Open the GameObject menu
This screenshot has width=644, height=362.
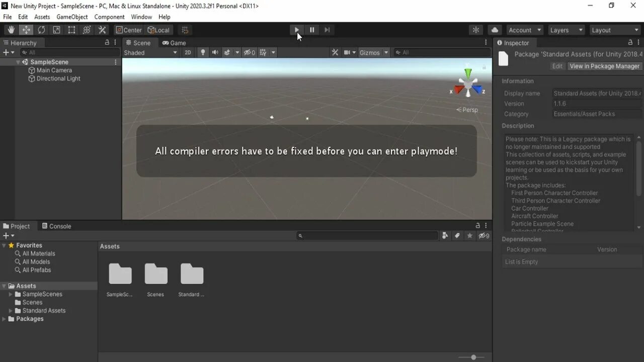pyautogui.click(x=72, y=17)
